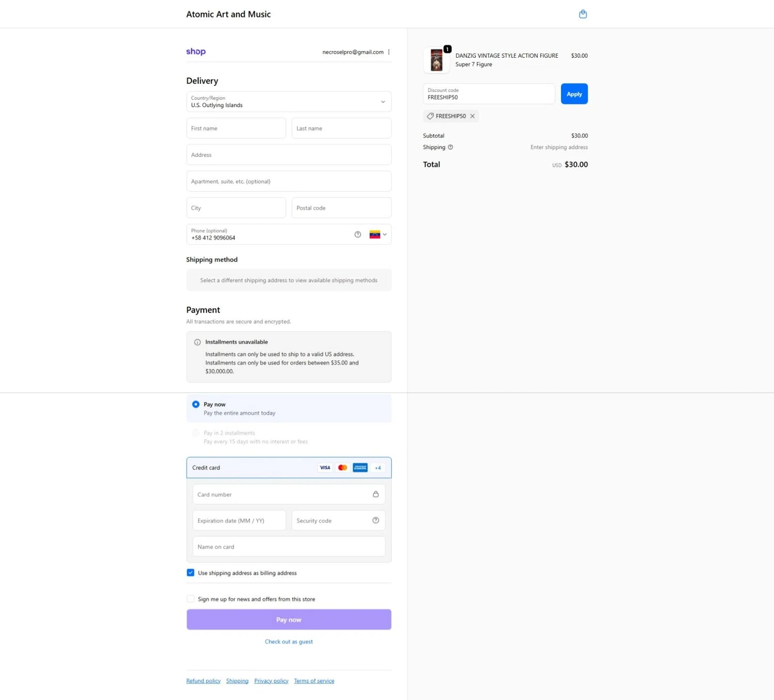Open the Country/Region dropdown

coord(289,102)
